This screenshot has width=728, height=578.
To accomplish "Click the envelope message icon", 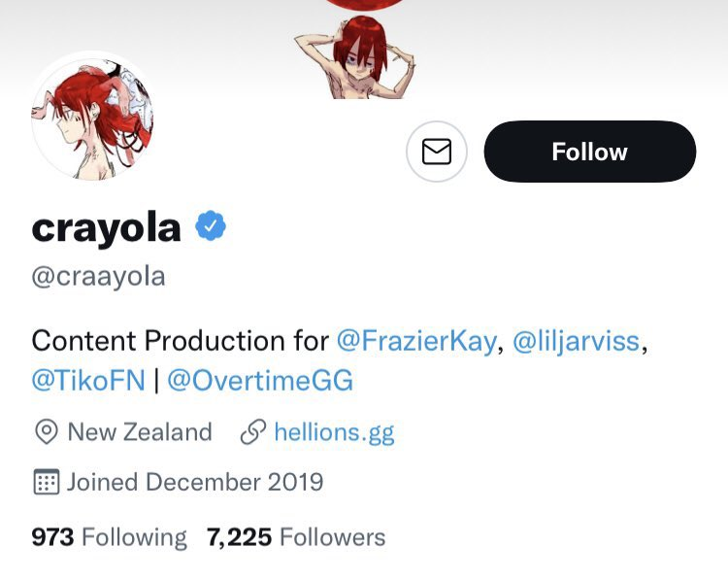I will pyautogui.click(x=437, y=152).
